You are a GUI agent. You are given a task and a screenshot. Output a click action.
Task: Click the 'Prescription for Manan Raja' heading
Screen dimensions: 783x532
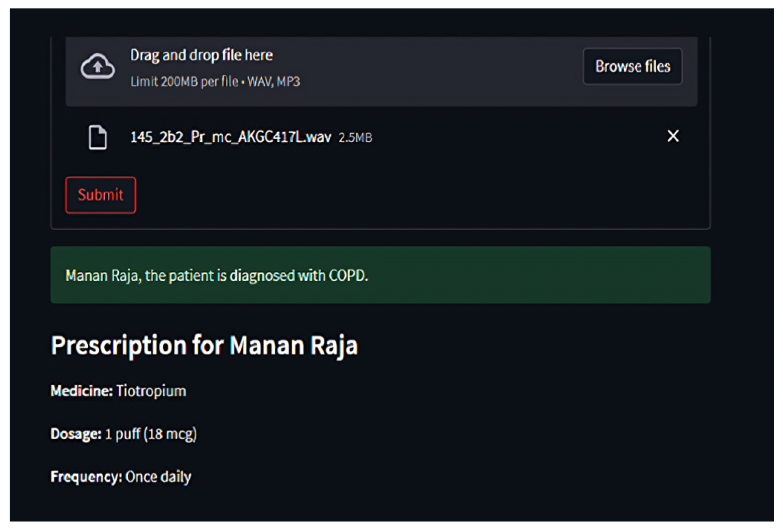(204, 345)
